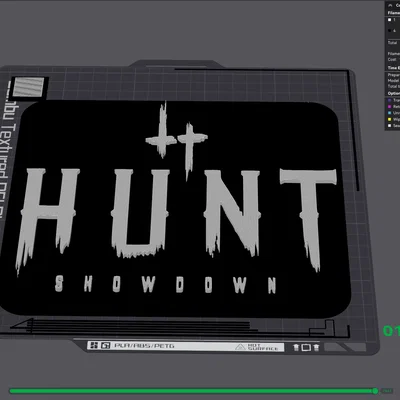Click the Cost row in the panel

tap(393, 59)
